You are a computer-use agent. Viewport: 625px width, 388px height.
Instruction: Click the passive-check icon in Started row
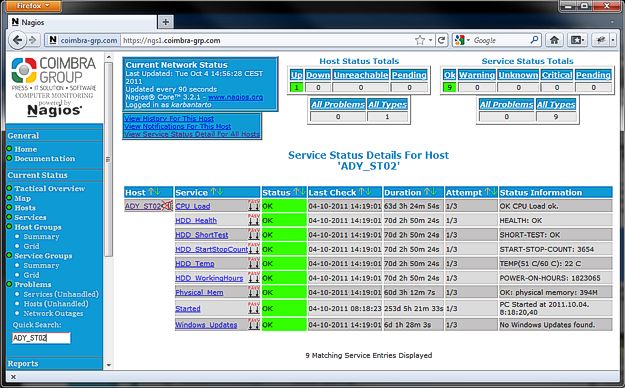(x=254, y=308)
